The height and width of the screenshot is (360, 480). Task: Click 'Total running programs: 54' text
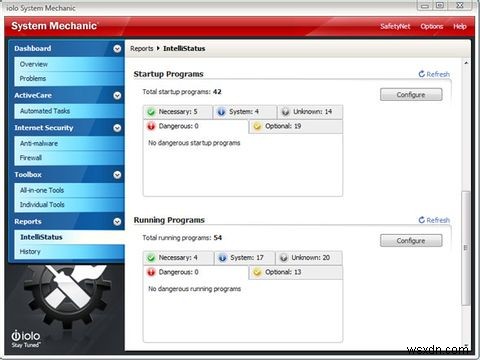click(182, 238)
